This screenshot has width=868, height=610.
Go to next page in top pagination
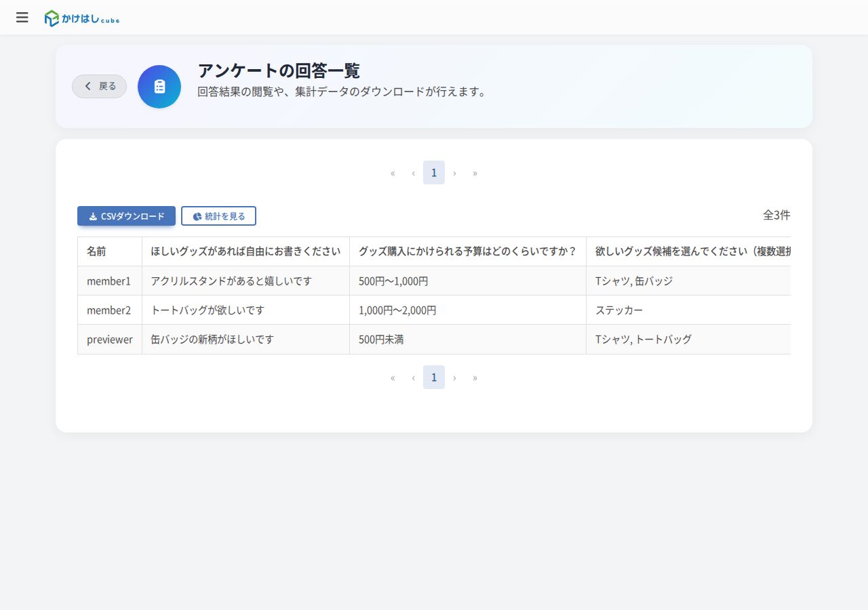pos(454,173)
